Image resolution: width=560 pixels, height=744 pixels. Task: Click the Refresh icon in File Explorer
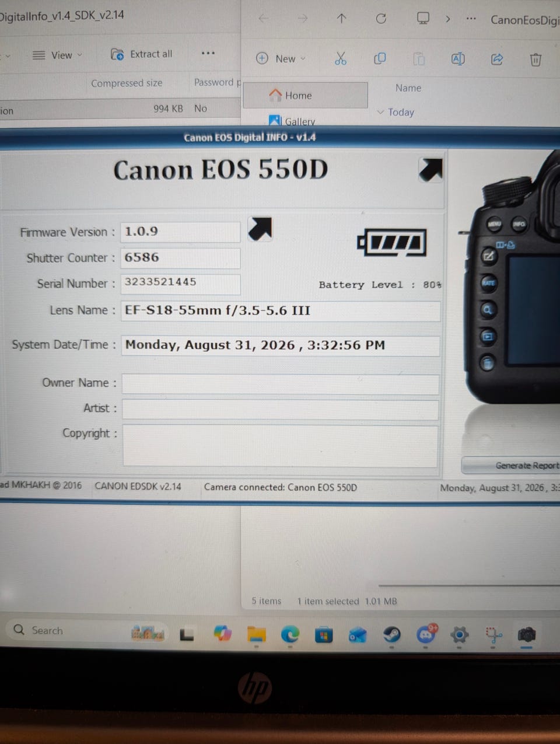click(381, 19)
